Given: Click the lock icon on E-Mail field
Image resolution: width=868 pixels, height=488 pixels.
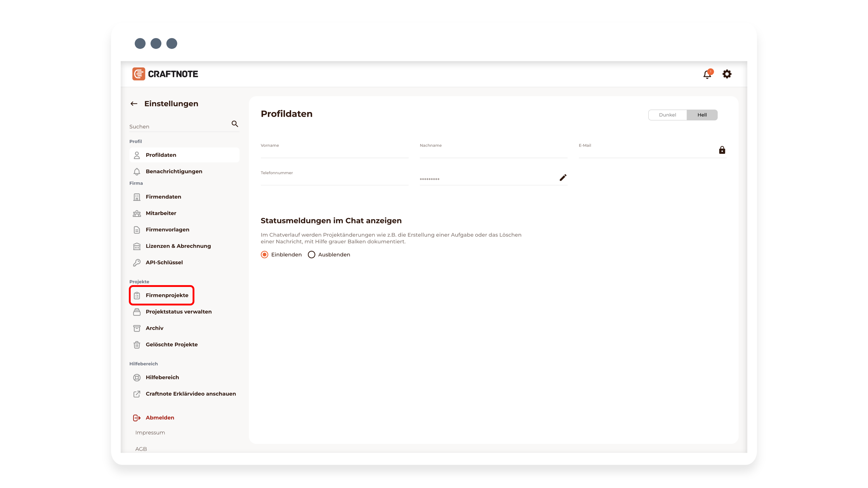Looking at the screenshot, I should (722, 150).
